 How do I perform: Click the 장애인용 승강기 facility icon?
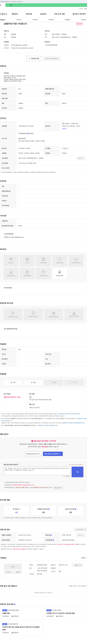(33, 314)
